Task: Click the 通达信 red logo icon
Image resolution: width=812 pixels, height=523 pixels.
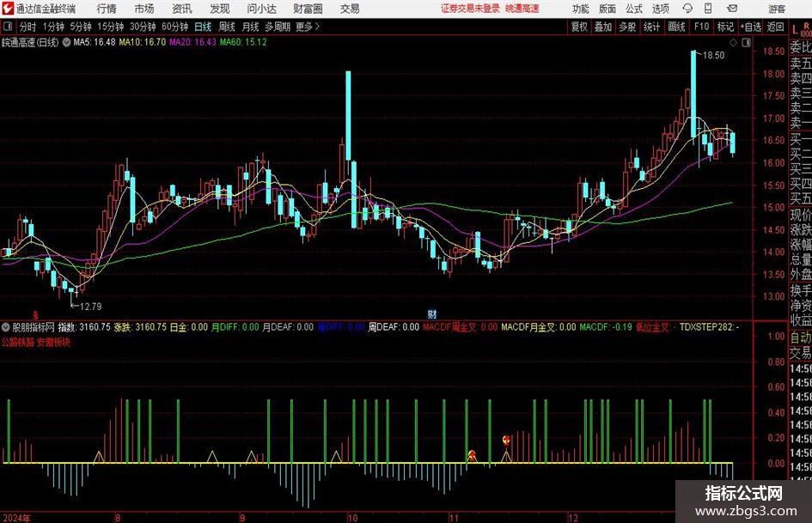Action: tap(8, 9)
